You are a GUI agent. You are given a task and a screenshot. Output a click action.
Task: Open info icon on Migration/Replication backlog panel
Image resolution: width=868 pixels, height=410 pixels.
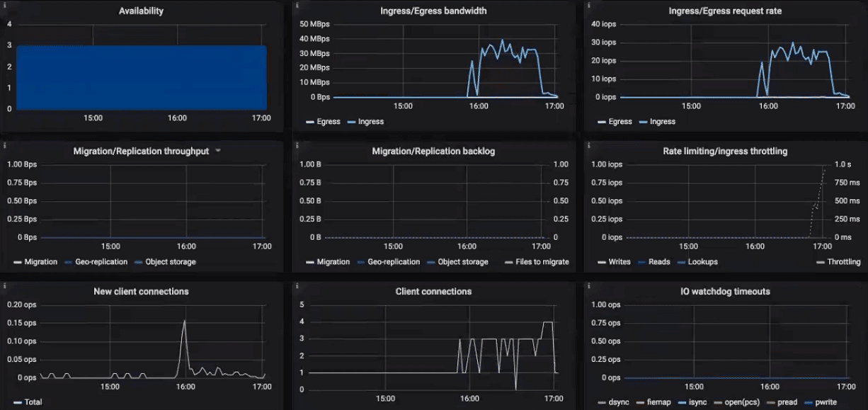click(297, 145)
